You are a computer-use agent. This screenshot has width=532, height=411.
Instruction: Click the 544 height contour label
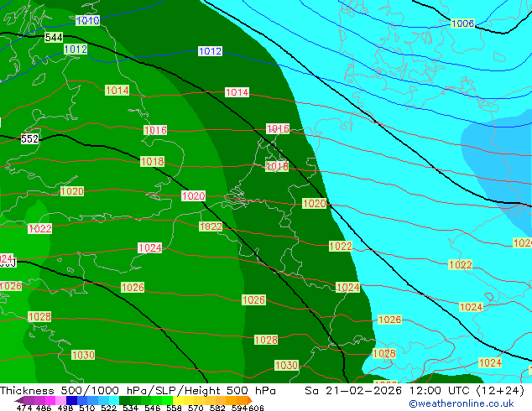54,37
